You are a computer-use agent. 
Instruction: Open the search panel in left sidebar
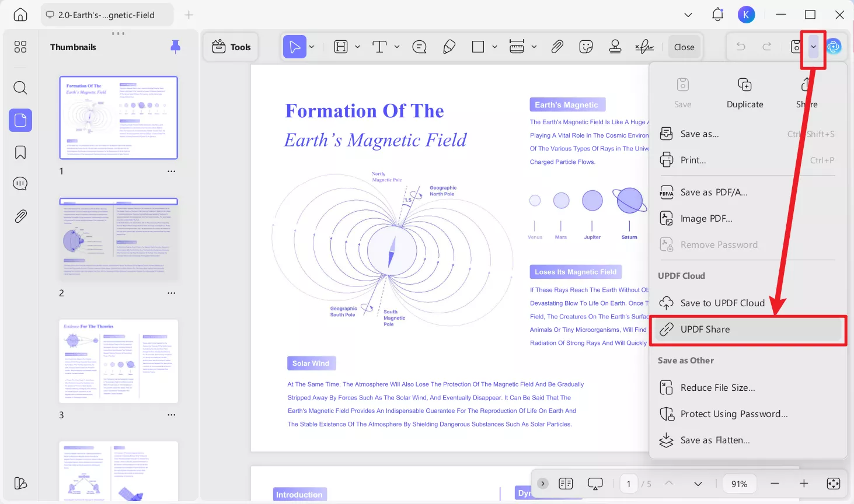[x=20, y=88]
